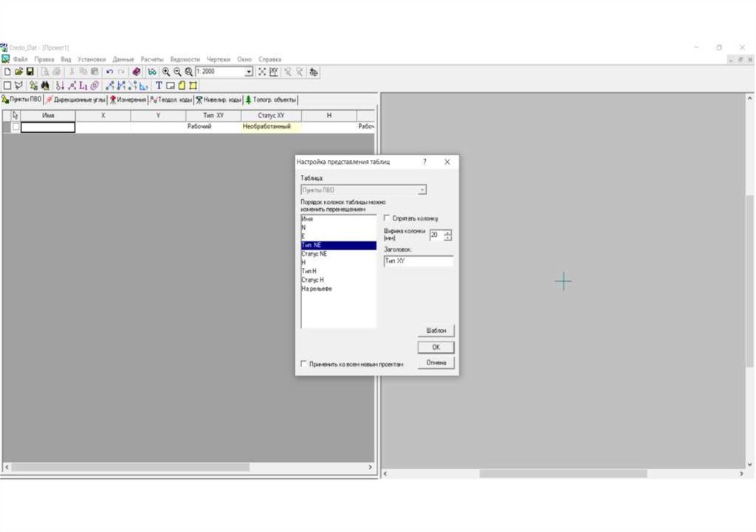Click the New document icon in toolbar

7,72
